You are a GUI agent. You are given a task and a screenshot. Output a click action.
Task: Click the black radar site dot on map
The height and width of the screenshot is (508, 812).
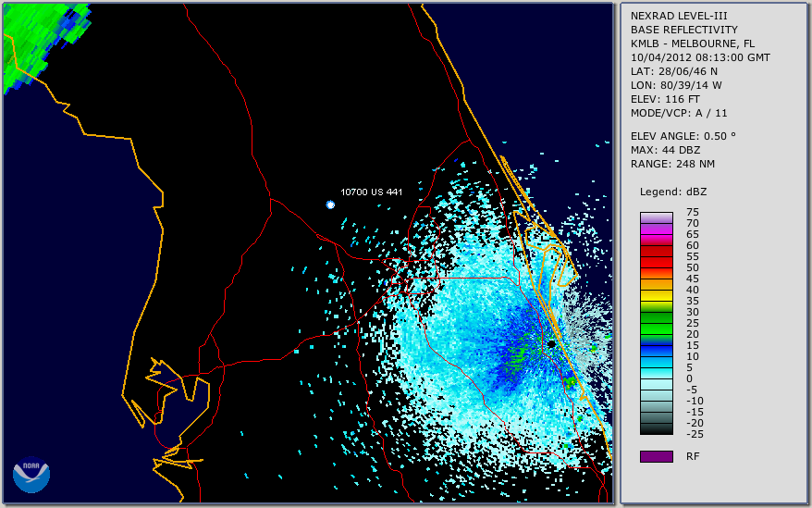551,344
